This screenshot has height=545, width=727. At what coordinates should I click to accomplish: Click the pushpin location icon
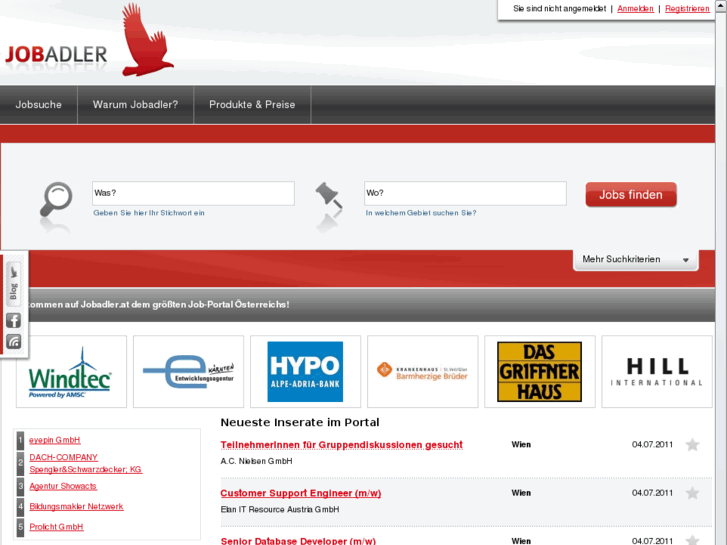[x=329, y=195]
